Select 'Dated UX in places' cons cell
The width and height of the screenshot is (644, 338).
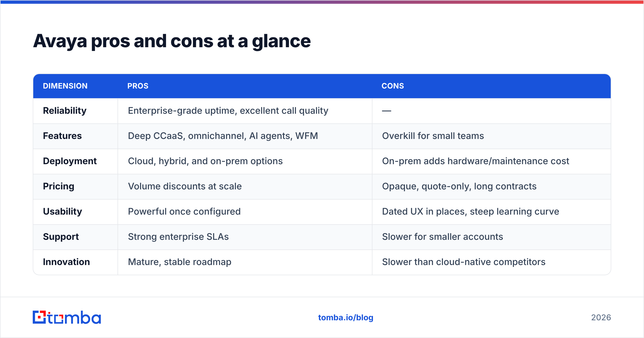pyautogui.click(x=491, y=212)
